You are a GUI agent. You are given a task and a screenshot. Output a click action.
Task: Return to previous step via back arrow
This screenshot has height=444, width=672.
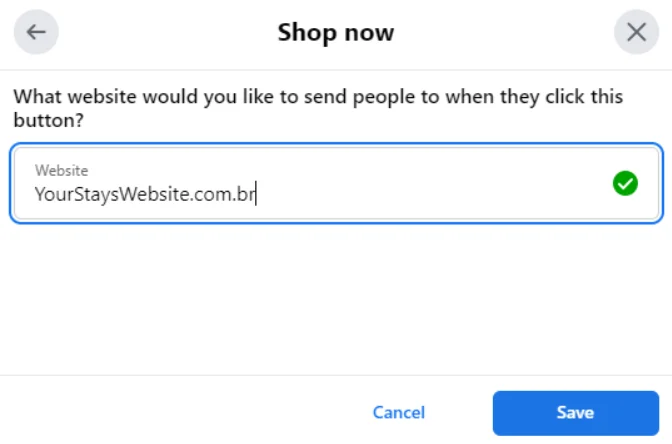click(36, 32)
